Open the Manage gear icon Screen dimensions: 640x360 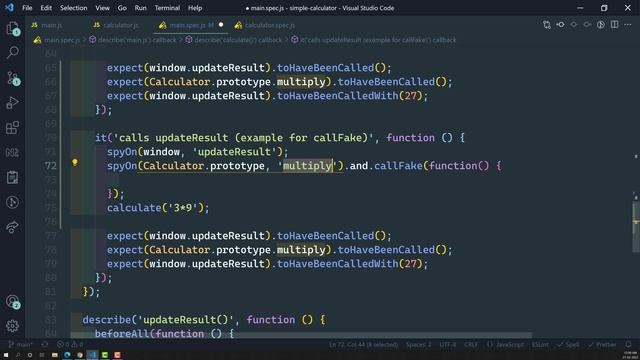click(x=13, y=326)
